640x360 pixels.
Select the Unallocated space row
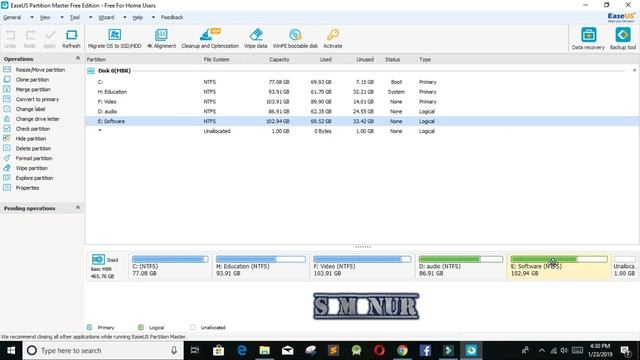coord(362,131)
